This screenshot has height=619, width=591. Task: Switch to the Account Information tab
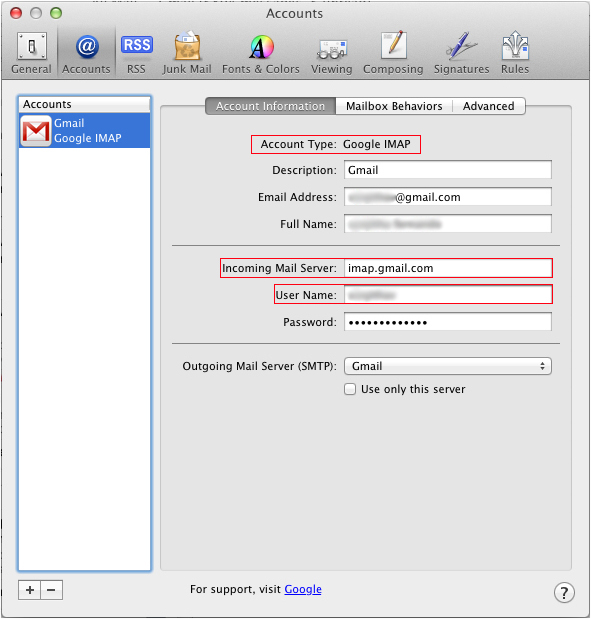coord(270,106)
